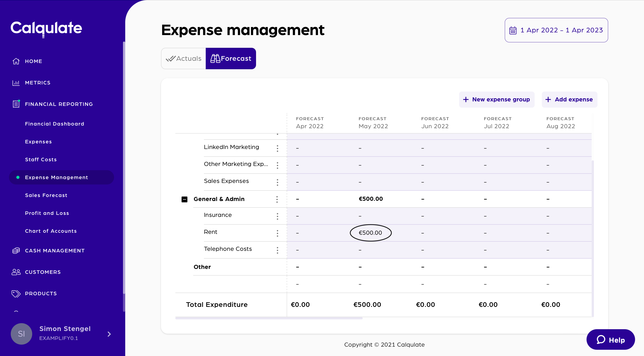Screen dimensions: 644x356
Task: Open three-dot menu for Rent row
Action: (x=277, y=233)
